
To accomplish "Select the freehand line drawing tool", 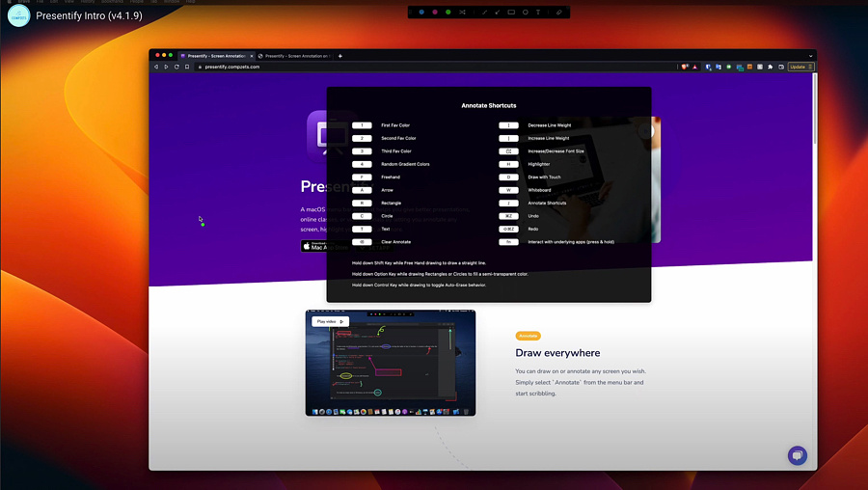I will [484, 13].
